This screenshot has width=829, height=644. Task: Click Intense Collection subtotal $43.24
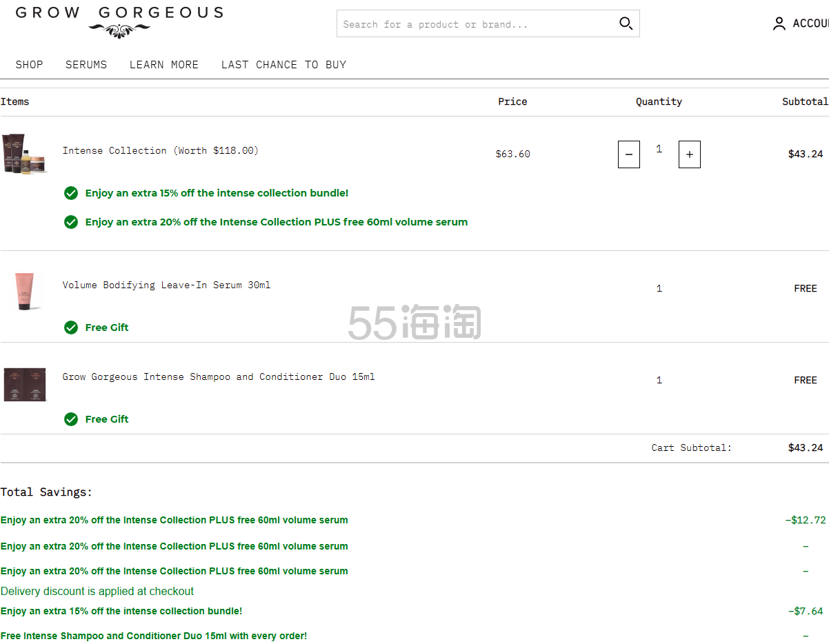tap(806, 154)
